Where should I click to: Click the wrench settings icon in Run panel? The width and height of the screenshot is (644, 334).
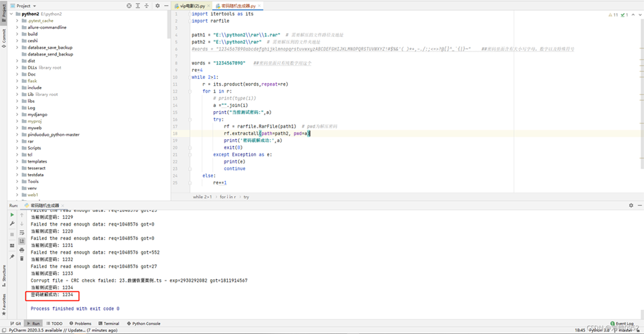(12, 224)
